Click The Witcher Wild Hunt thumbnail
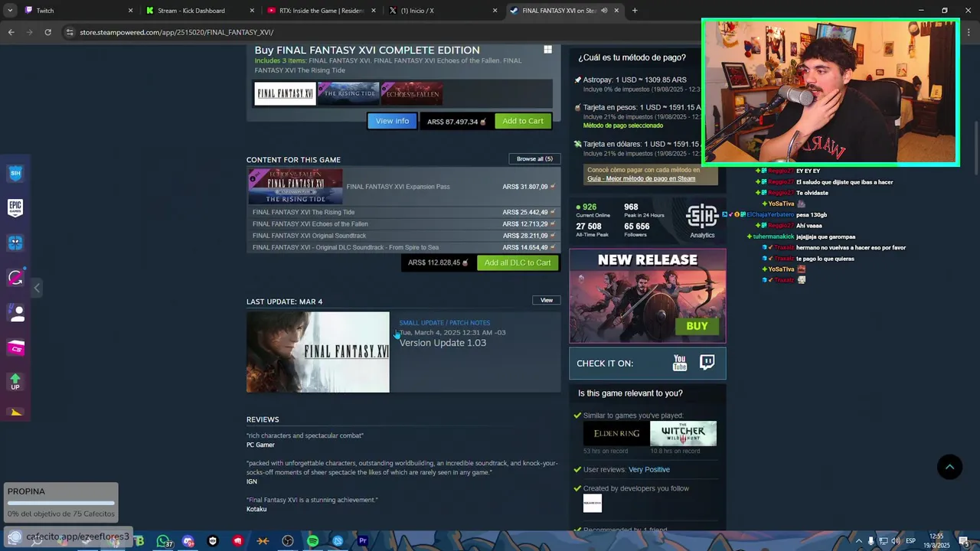Screen dimensions: 980x551 click(683, 433)
